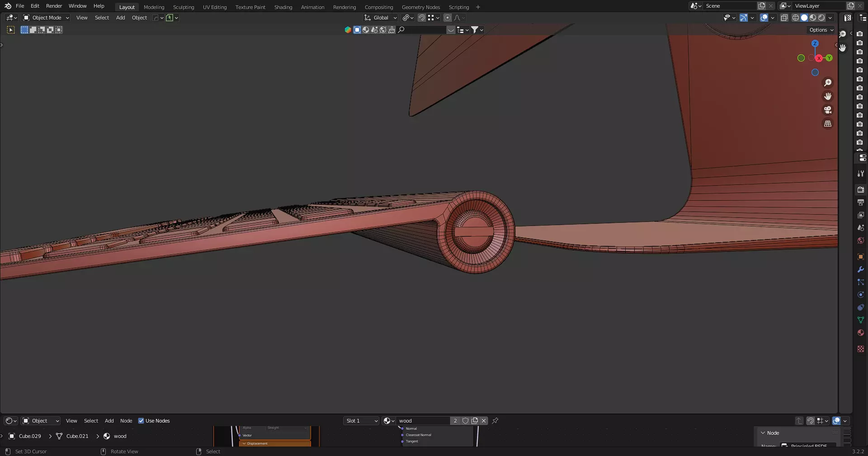Viewport: 868px width, 456px height.
Task: Open viewport object type visibility menu
Action: tap(729, 18)
